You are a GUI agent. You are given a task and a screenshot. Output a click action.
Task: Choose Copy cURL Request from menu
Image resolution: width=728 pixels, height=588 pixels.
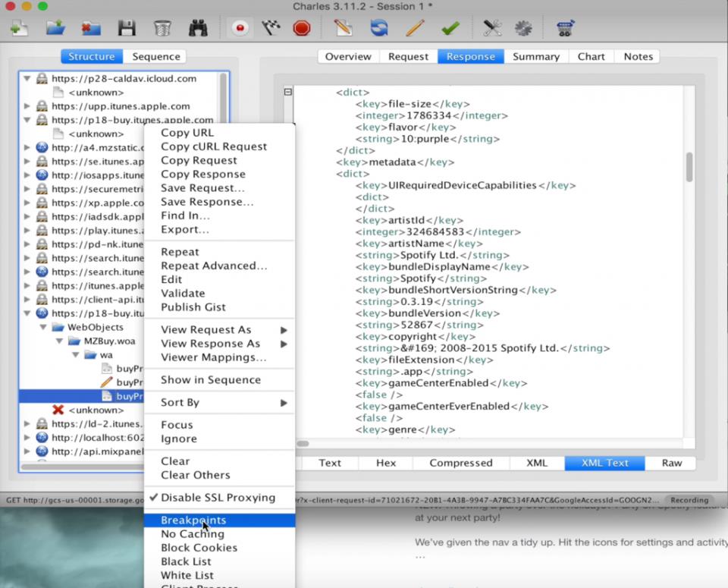point(214,146)
